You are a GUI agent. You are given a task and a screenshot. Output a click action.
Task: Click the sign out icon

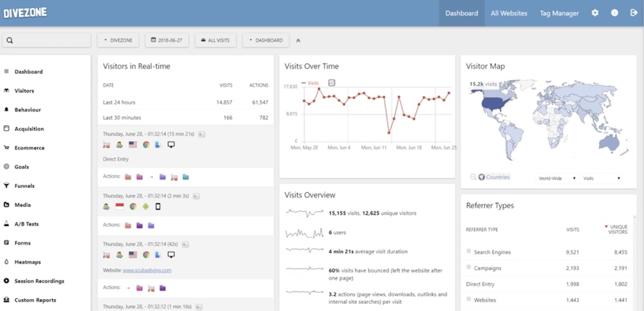pyautogui.click(x=633, y=13)
